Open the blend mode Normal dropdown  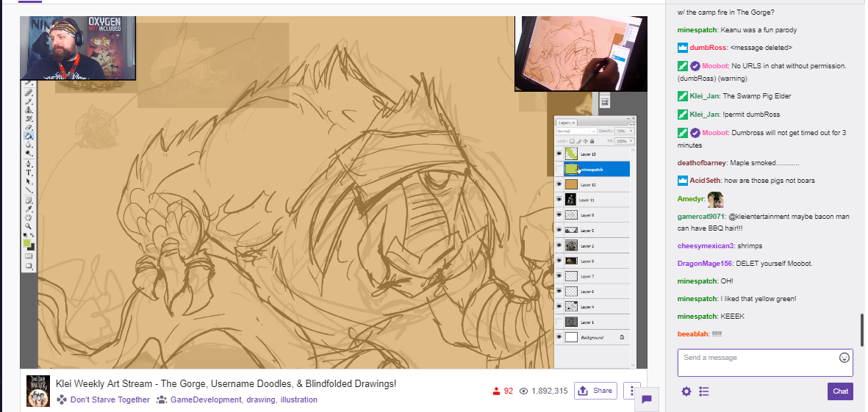[x=575, y=131]
